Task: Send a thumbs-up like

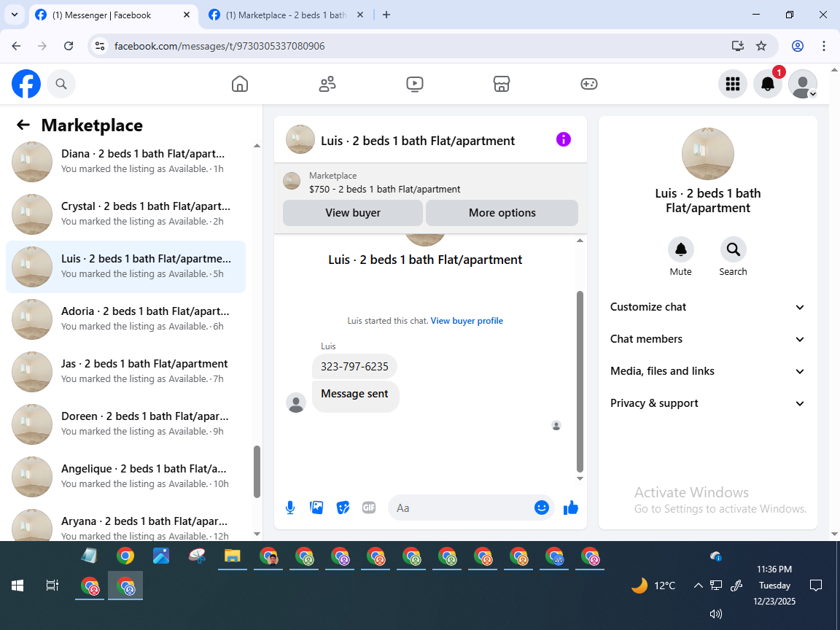Action: coord(571,507)
